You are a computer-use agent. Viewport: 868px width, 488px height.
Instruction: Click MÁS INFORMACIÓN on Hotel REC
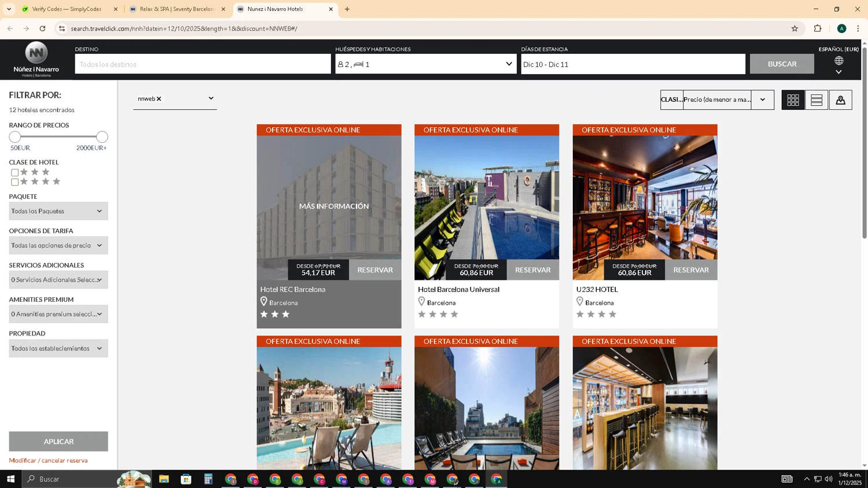334,206
